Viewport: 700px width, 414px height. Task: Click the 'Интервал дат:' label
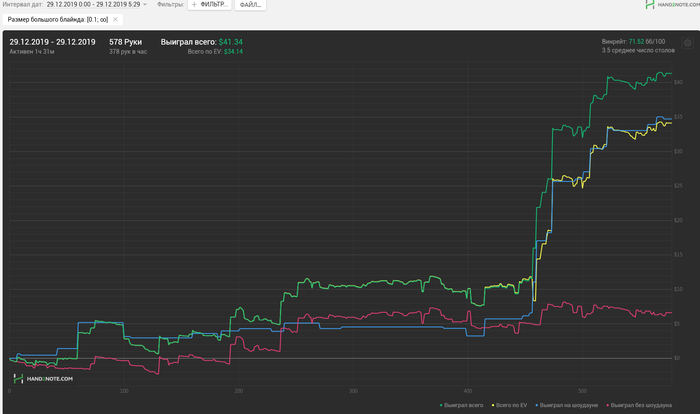[23, 4]
